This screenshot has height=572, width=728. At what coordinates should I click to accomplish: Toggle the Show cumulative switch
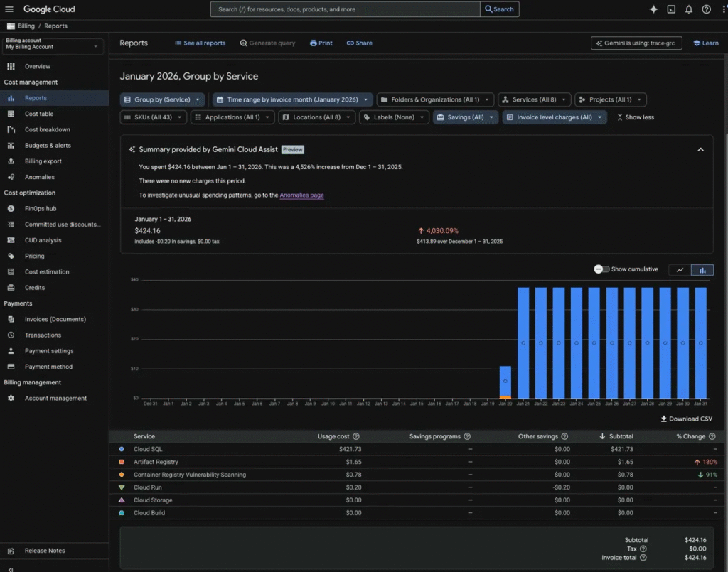[x=601, y=269]
